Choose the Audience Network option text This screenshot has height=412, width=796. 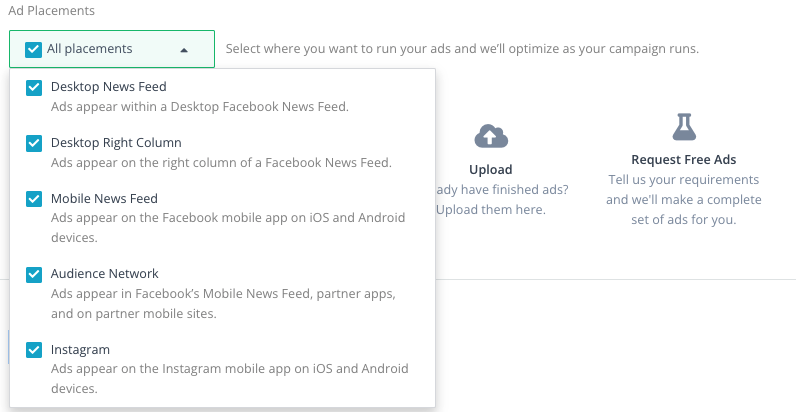pyautogui.click(x=105, y=273)
